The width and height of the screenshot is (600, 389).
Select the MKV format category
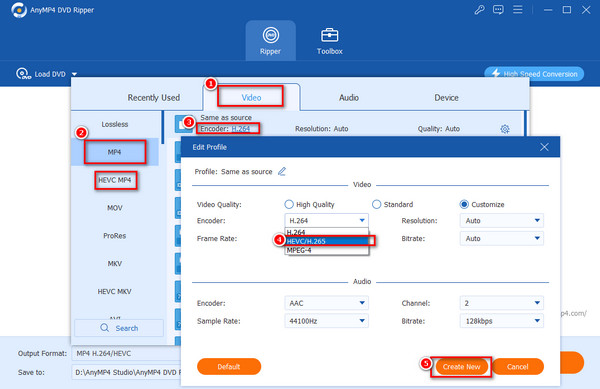pos(115,264)
